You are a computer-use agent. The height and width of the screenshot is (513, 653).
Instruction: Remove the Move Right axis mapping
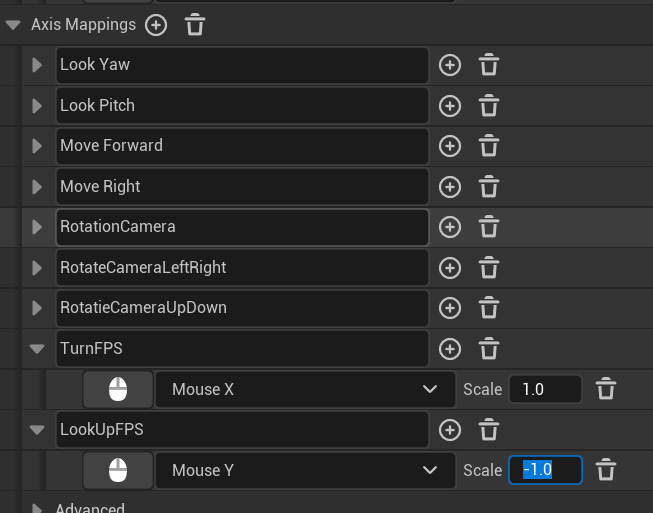point(489,187)
